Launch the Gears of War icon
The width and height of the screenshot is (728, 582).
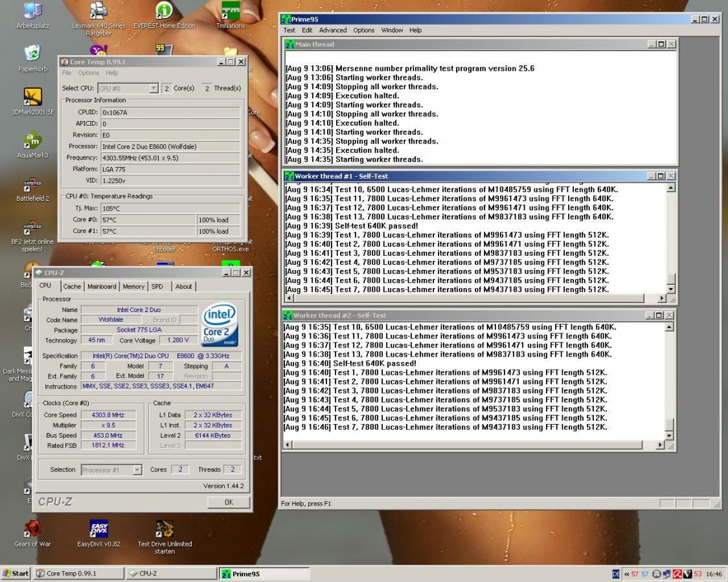click(x=32, y=533)
